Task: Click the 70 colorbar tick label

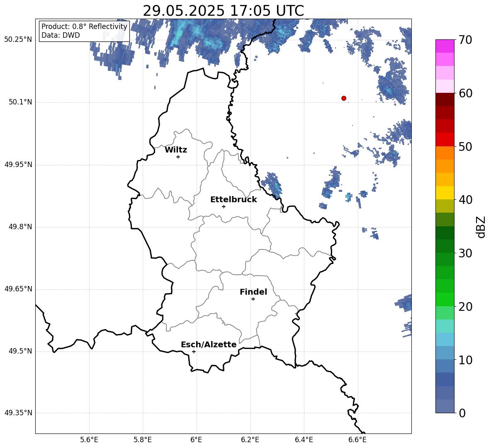Action: (466, 40)
